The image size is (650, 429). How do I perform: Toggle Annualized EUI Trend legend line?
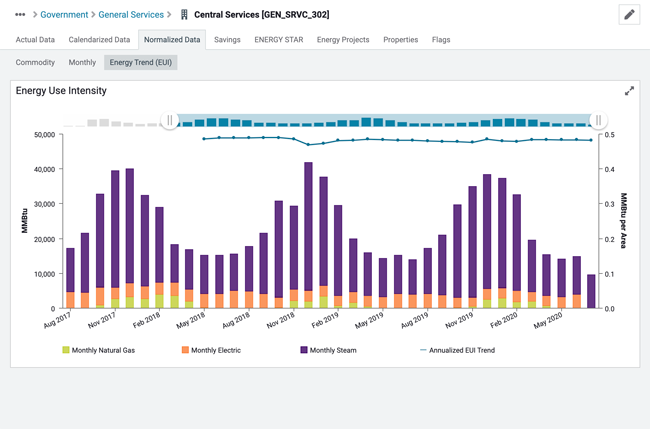tap(462, 350)
